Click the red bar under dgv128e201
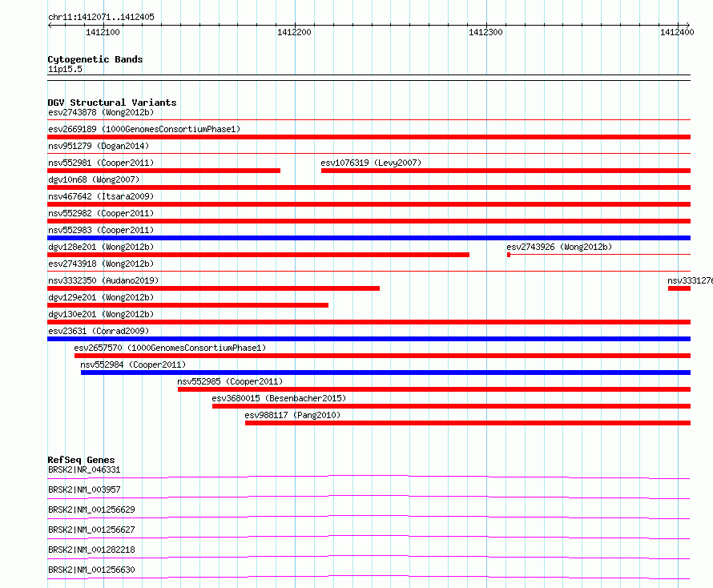 click(x=258, y=255)
